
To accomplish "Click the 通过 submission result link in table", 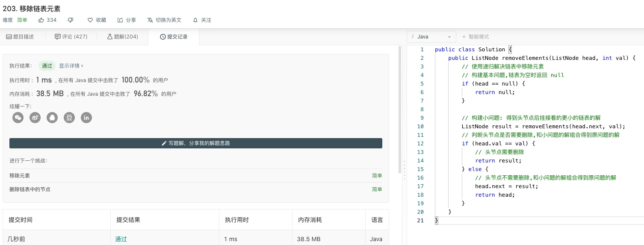I will coord(121,239).
